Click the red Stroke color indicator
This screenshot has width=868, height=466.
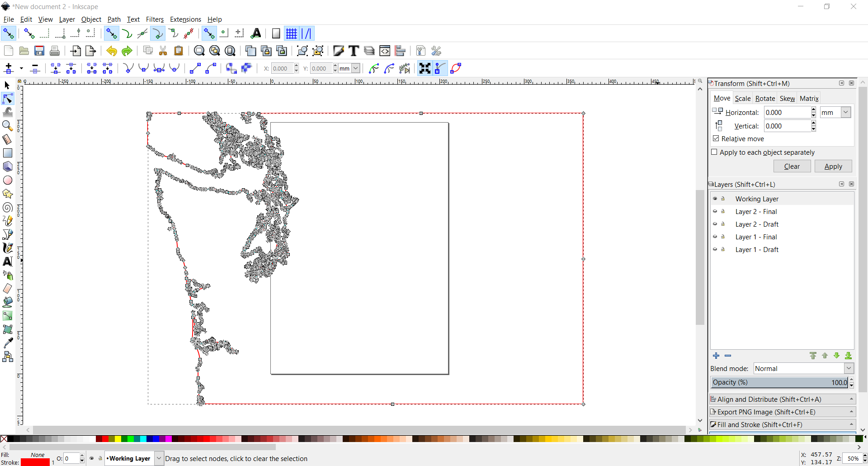pyautogui.click(x=35, y=462)
